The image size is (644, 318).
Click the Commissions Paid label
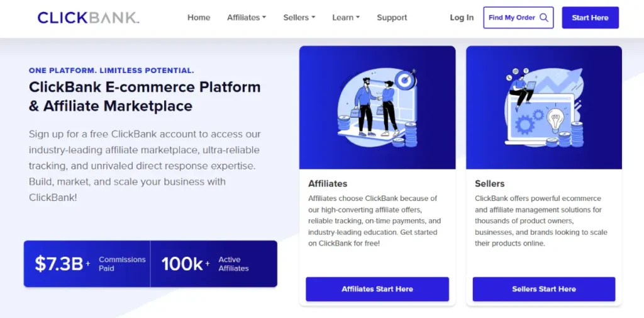[x=122, y=264]
